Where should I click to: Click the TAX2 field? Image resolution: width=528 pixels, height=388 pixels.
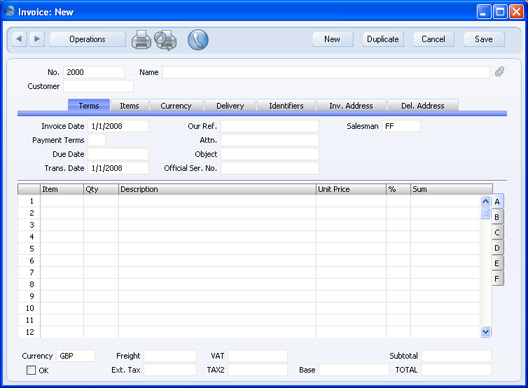(258, 370)
